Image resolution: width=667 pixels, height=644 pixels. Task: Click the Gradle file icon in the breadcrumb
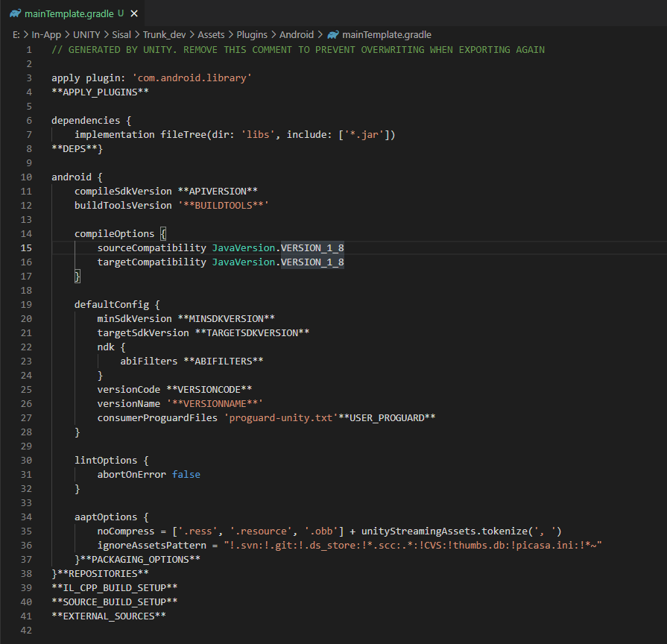(x=333, y=34)
